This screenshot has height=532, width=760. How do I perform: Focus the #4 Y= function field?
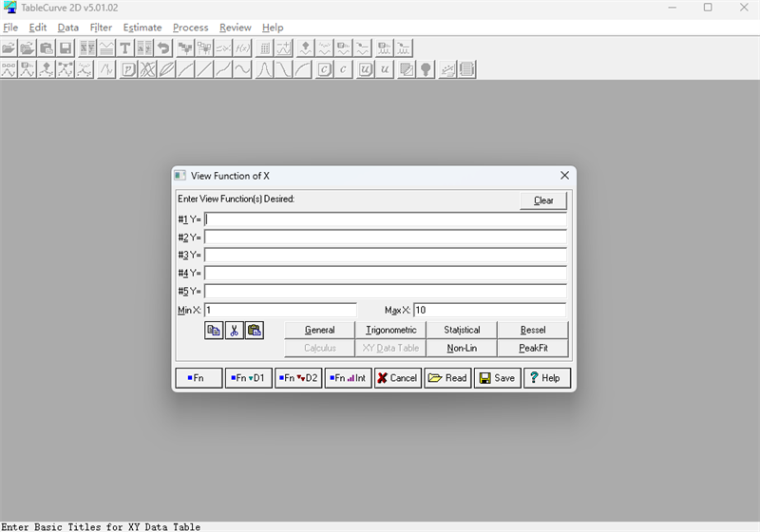coord(386,273)
